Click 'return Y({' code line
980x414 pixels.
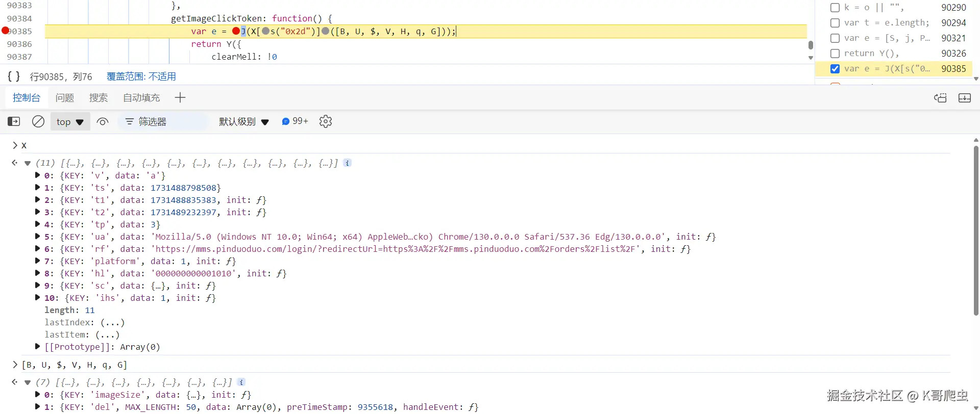216,44
